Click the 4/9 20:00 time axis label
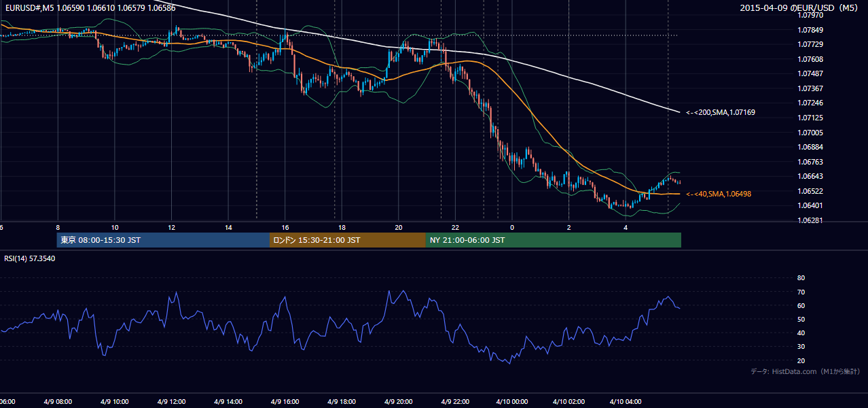 tap(399, 402)
